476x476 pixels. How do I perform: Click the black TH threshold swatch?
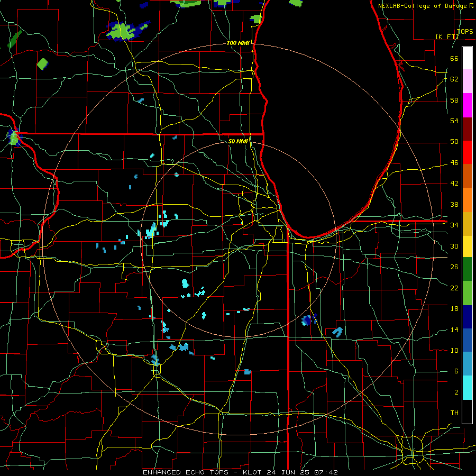point(467,411)
